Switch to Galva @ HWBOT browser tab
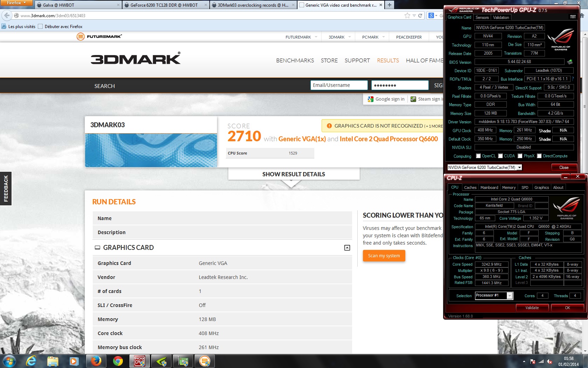The image size is (588, 368). pos(78,5)
